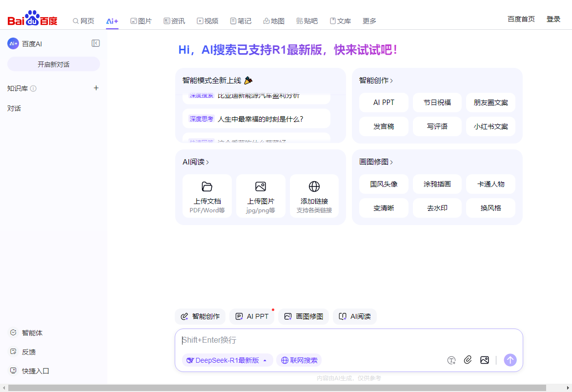Select 朋友圈文案 option
The height and width of the screenshot is (392, 572).
490,103
